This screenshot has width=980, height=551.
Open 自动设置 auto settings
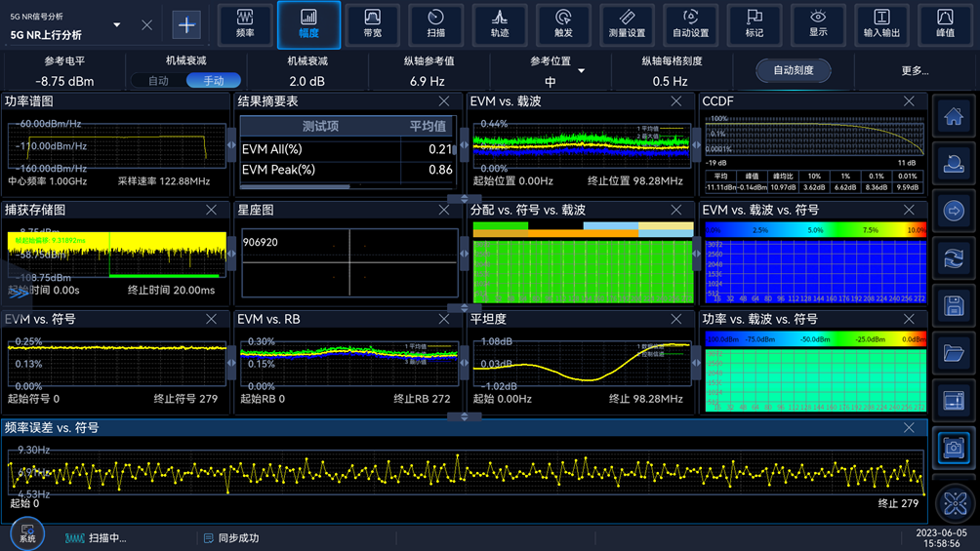(691, 24)
